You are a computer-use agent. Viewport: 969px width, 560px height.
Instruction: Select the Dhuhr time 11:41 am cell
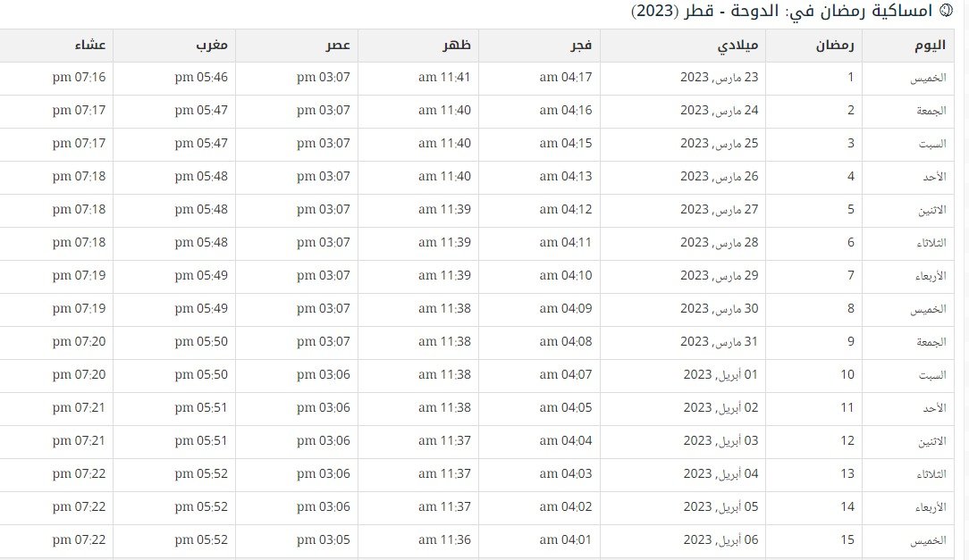[444, 78]
